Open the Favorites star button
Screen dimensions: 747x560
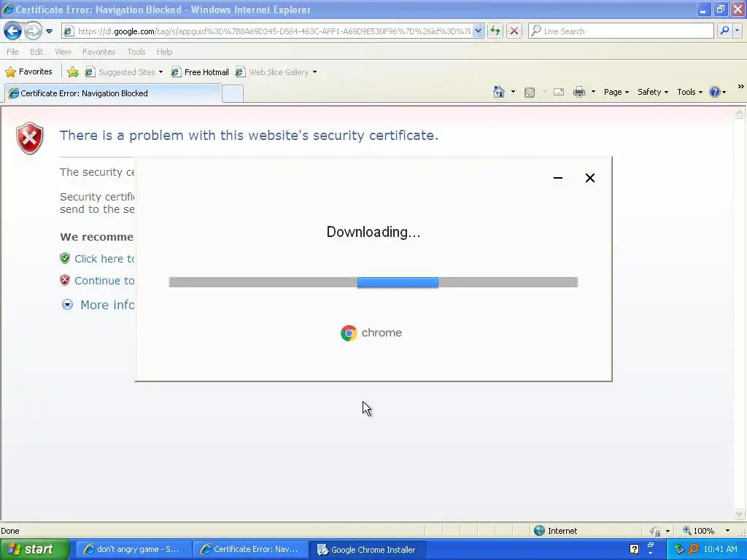[x=28, y=72]
